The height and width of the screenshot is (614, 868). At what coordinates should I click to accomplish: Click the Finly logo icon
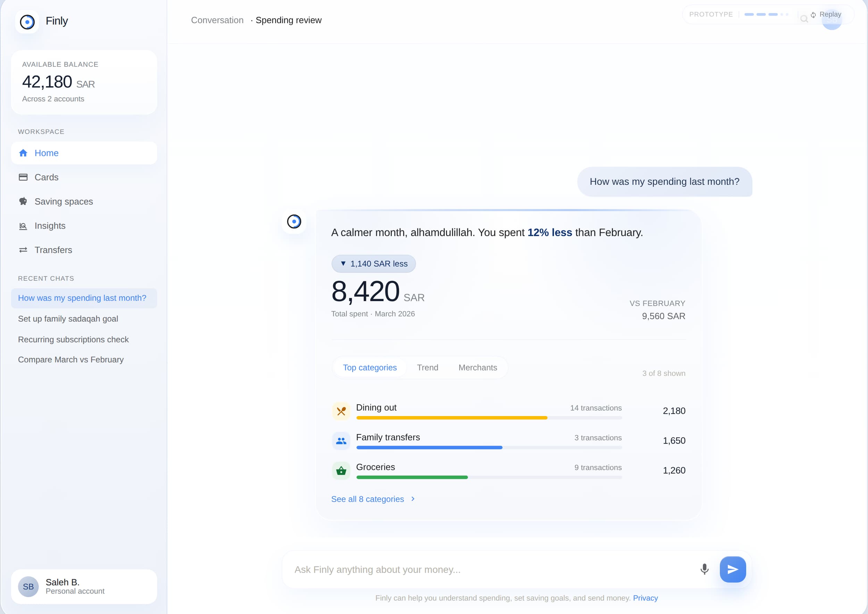tap(27, 22)
